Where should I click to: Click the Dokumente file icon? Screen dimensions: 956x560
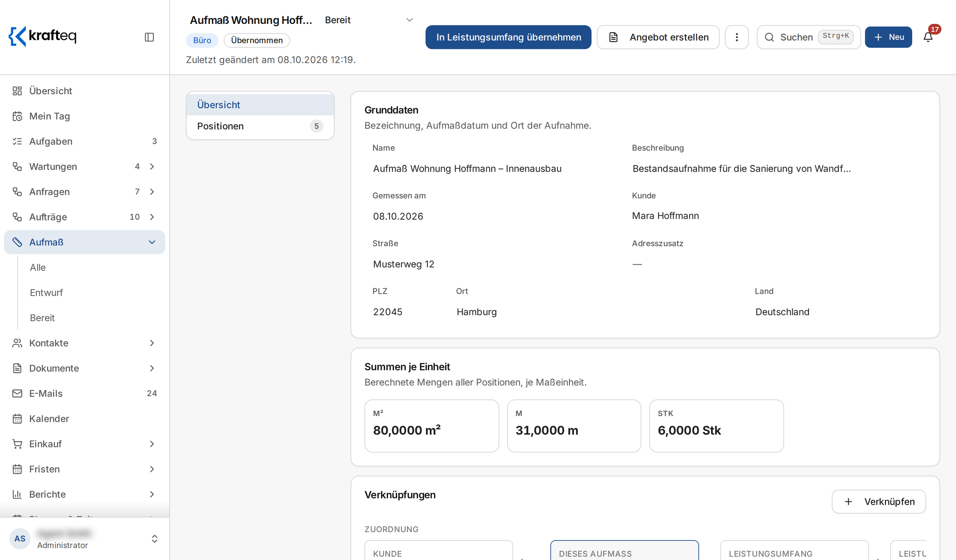pyautogui.click(x=17, y=368)
